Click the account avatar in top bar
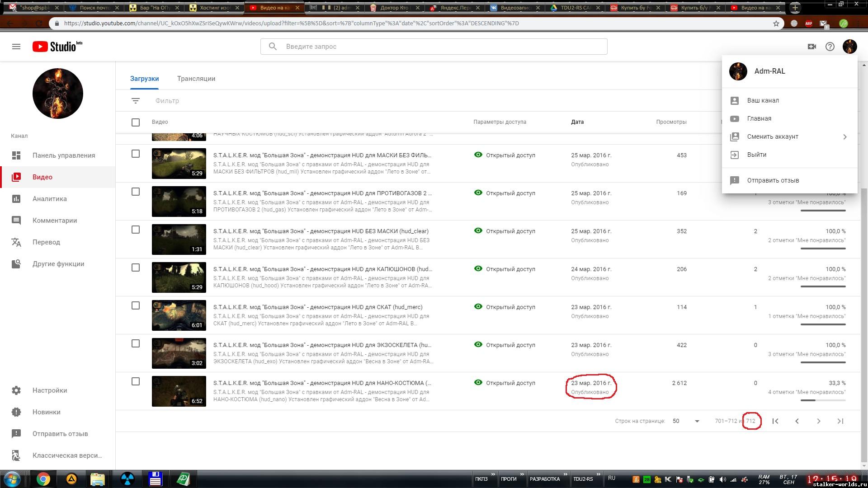Screen dimensions: 868x488 pos(850,47)
